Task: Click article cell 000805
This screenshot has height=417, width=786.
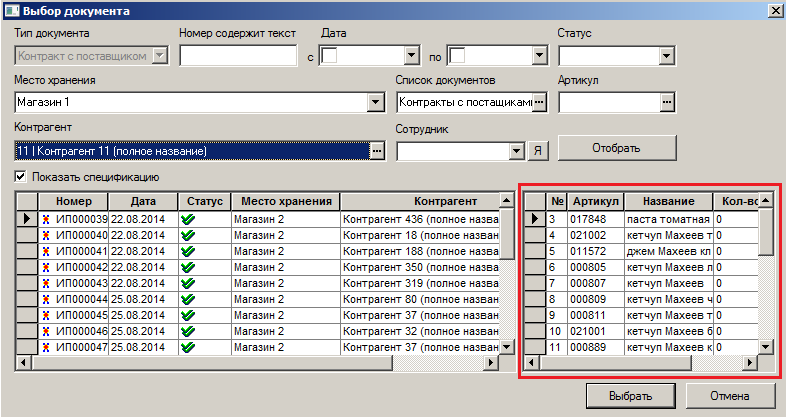Action: click(596, 267)
